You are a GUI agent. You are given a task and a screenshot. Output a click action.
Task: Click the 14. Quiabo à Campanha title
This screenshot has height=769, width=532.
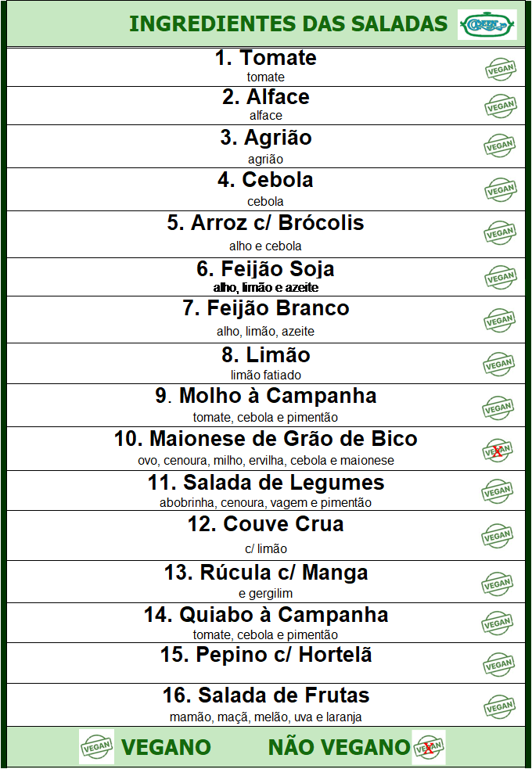[x=266, y=615]
